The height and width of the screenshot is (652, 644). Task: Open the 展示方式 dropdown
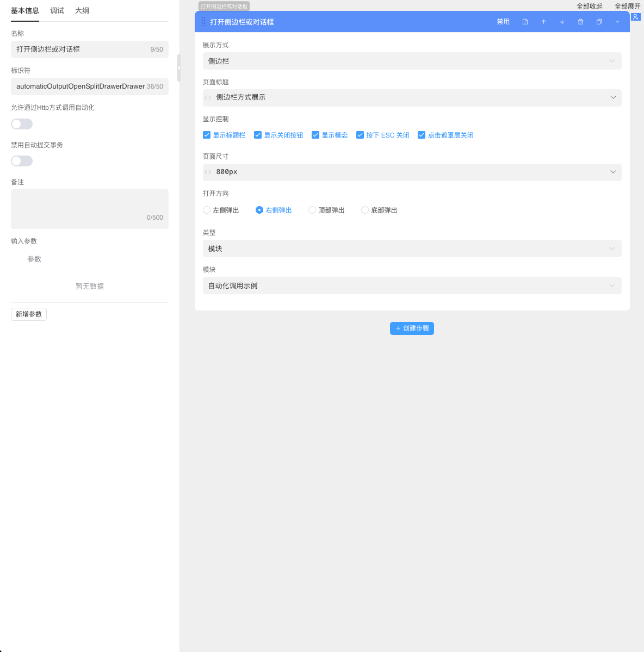[x=412, y=61]
